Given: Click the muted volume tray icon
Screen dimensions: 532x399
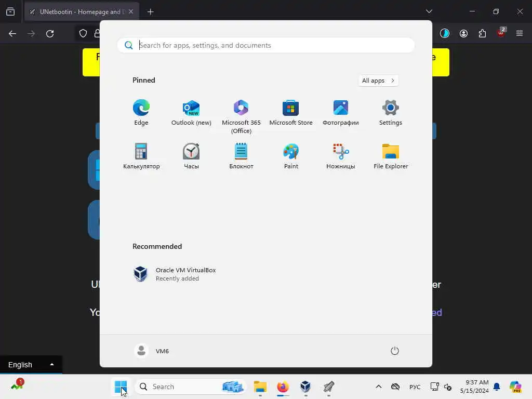Looking at the screenshot, I should tap(447, 387).
